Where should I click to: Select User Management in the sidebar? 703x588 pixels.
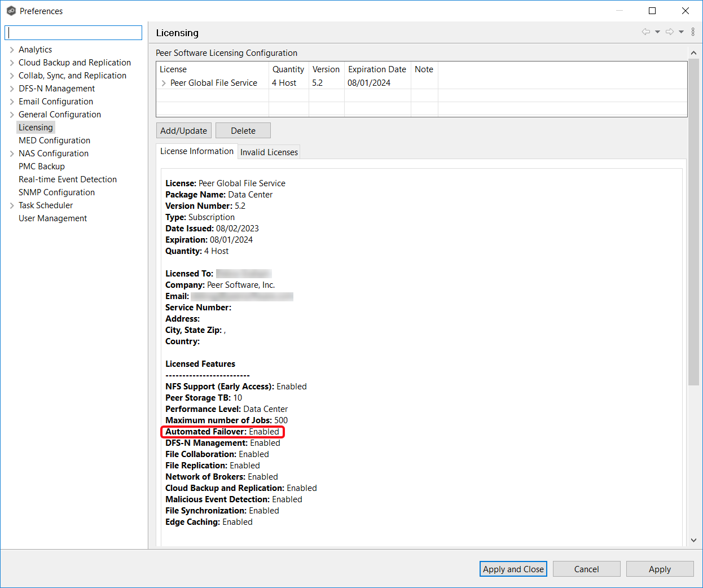[x=52, y=218]
